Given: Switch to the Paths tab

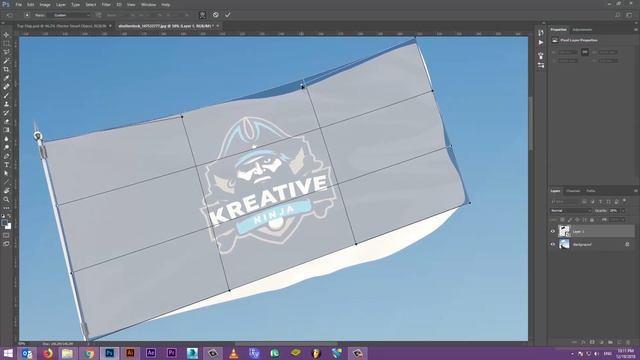Looking at the screenshot, I should (x=590, y=191).
